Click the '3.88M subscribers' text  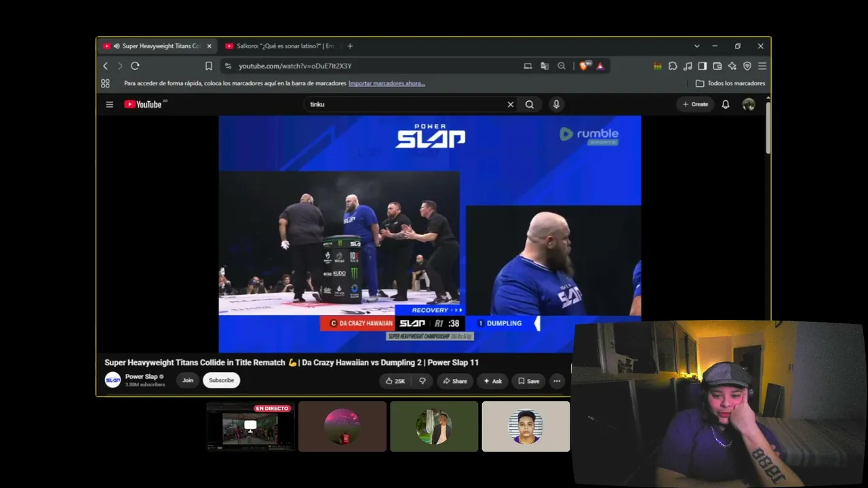(145, 384)
